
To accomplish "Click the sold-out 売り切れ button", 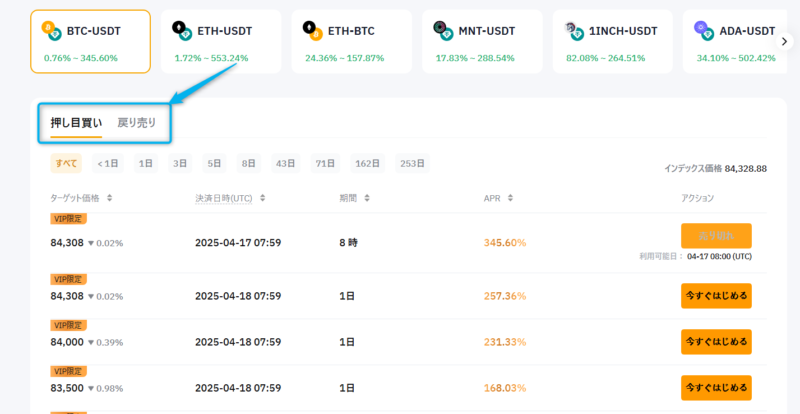I will pos(716,236).
